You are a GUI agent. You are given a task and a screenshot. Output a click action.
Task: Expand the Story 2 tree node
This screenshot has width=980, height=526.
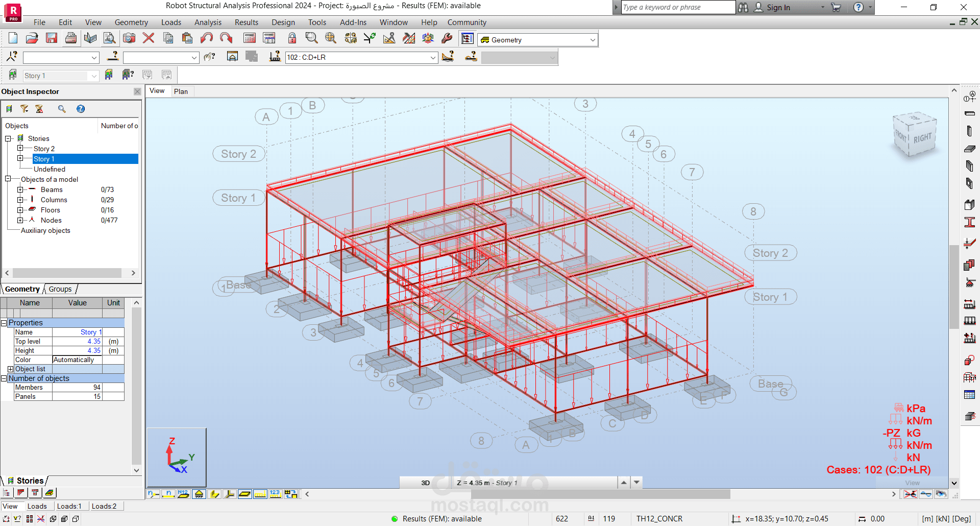[x=20, y=148]
